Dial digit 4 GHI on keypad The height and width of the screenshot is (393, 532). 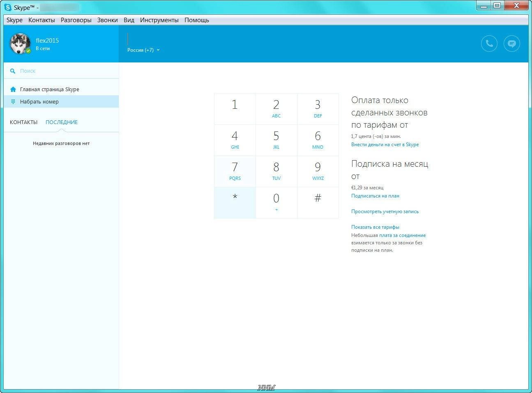[235, 140]
